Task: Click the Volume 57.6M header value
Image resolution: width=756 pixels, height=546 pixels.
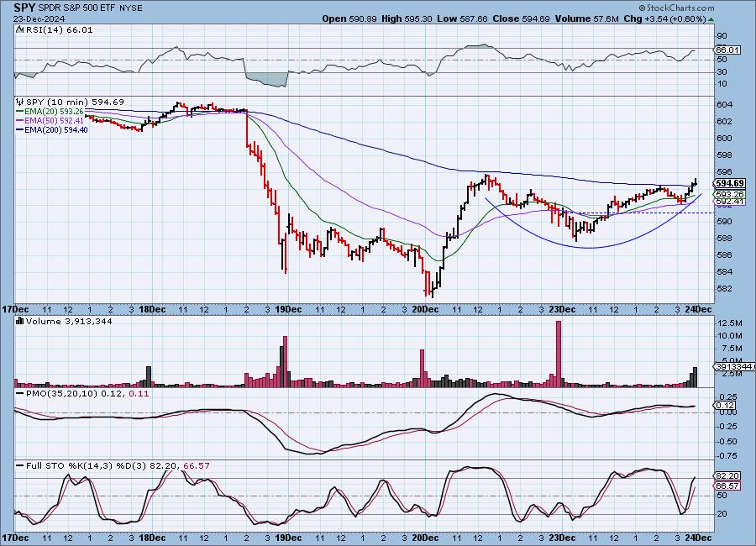Action: pyautogui.click(x=587, y=18)
